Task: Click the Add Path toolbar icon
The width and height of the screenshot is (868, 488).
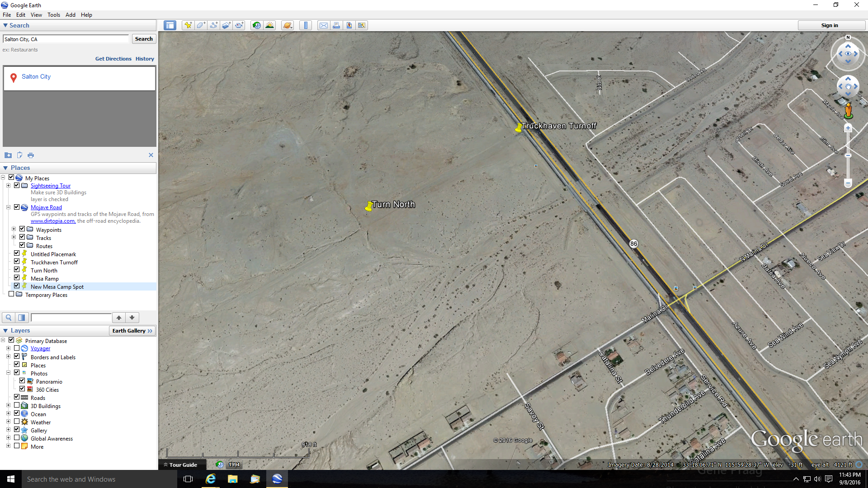Action: 214,25
